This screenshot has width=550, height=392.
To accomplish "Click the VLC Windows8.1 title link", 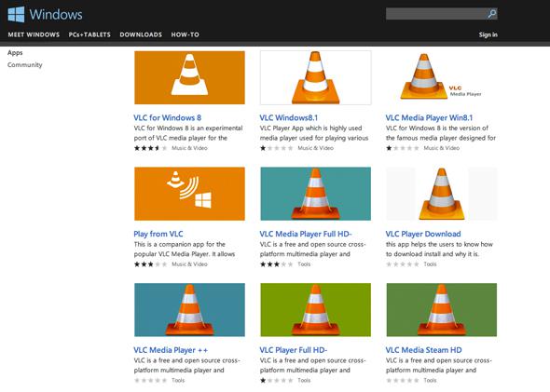I will coord(288,117).
